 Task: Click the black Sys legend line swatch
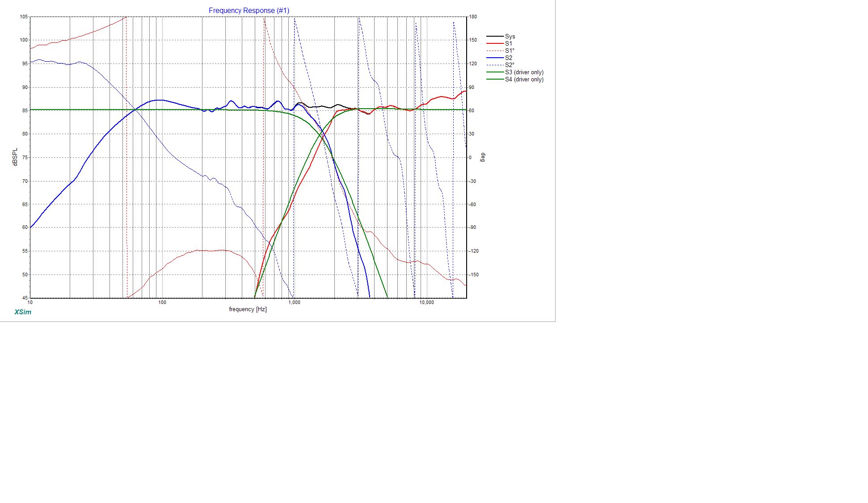pyautogui.click(x=495, y=37)
